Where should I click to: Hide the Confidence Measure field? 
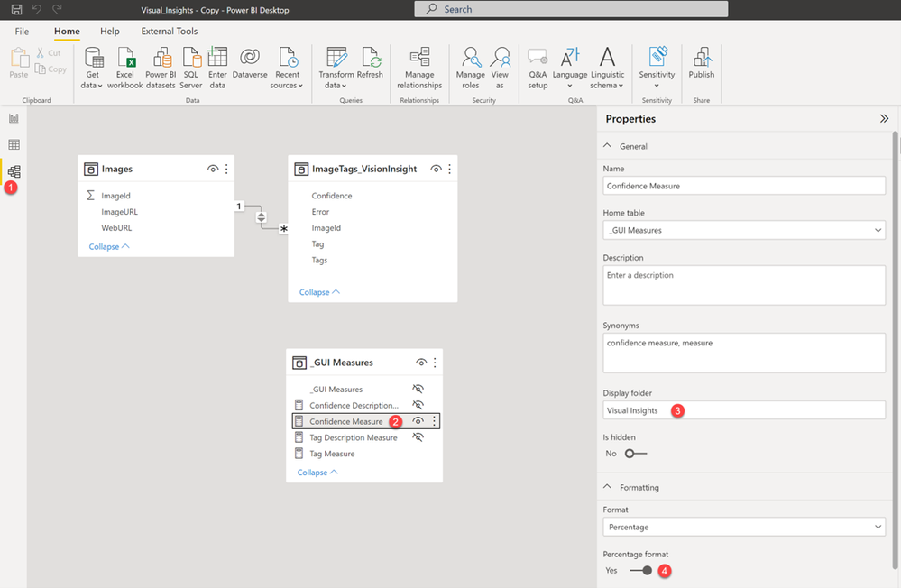tap(418, 421)
